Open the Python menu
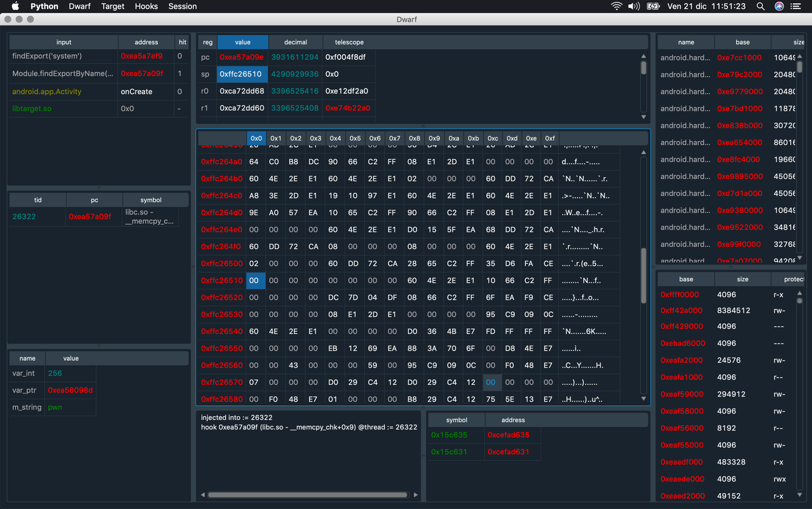Screen dimensions: 812x509 (45, 6)
